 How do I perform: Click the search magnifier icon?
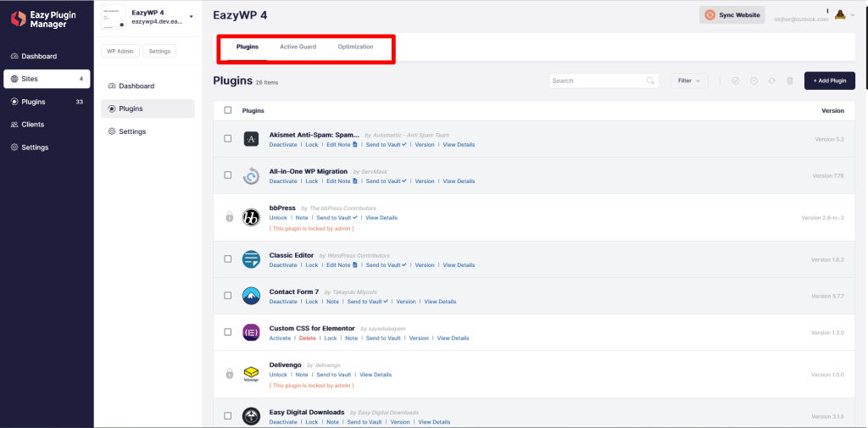[650, 81]
